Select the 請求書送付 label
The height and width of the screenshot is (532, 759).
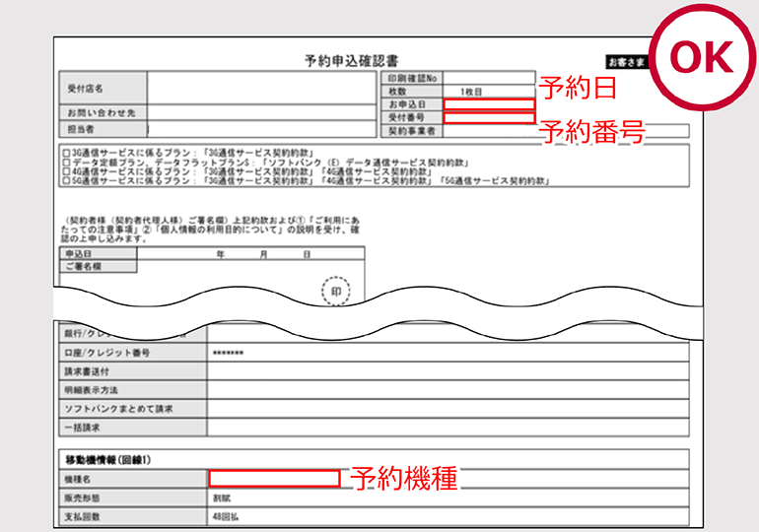click(x=133, y=371)
